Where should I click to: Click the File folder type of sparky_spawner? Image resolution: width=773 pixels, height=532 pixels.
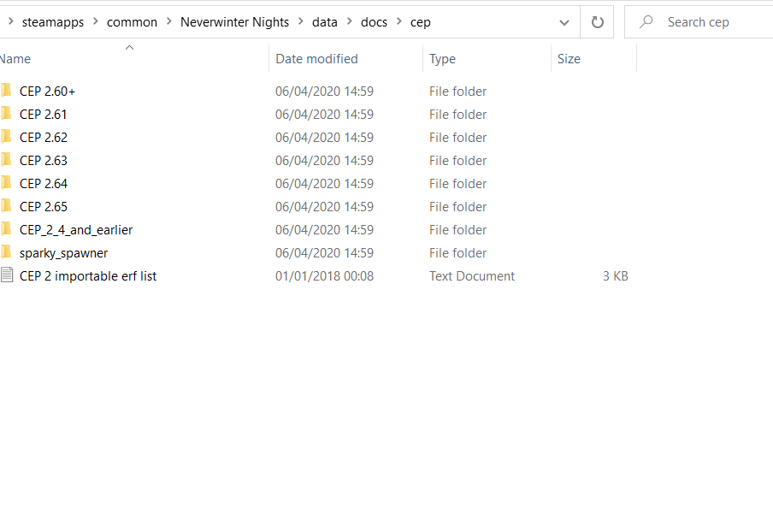[x=458, y=253]
